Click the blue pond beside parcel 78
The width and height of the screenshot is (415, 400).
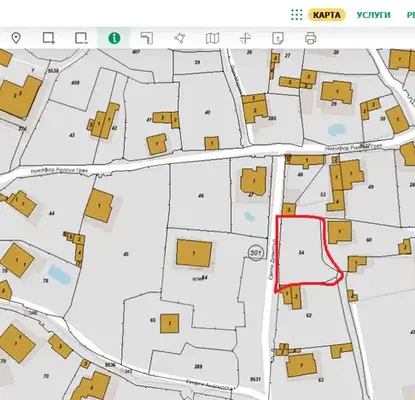tap(59, 275)
